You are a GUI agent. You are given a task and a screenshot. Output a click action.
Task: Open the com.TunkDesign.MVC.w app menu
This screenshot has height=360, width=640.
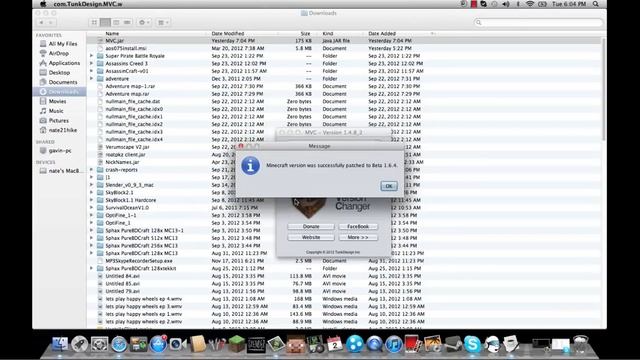tap(88, 4)
